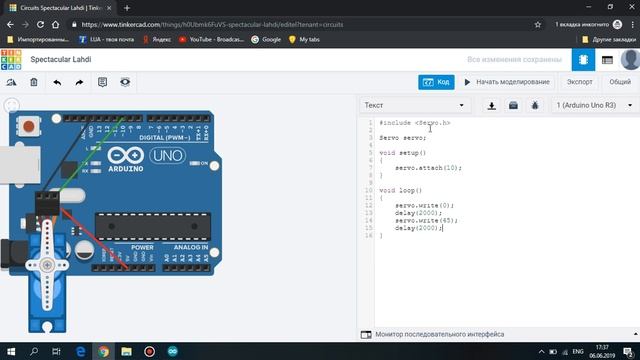This screenshot has height=360, width=640.
Task: Click the Tinkercad logo
Action: (11, 60)
